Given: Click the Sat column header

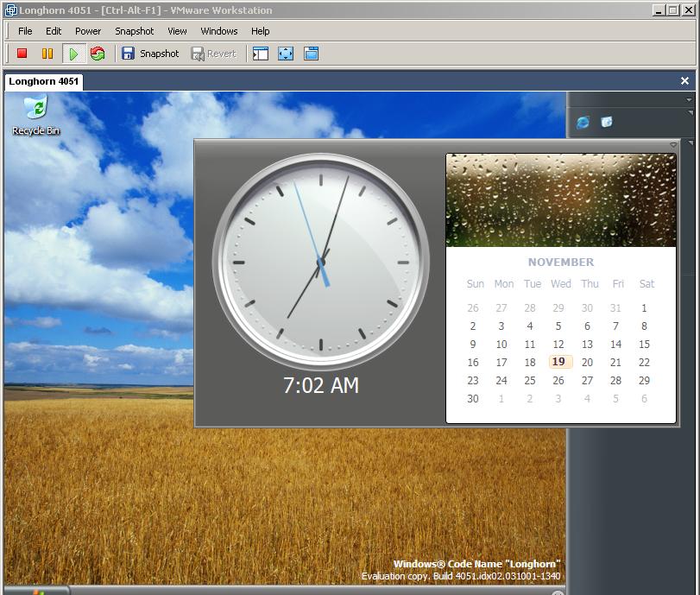Looking at the screenshot, I should [646, 283].
